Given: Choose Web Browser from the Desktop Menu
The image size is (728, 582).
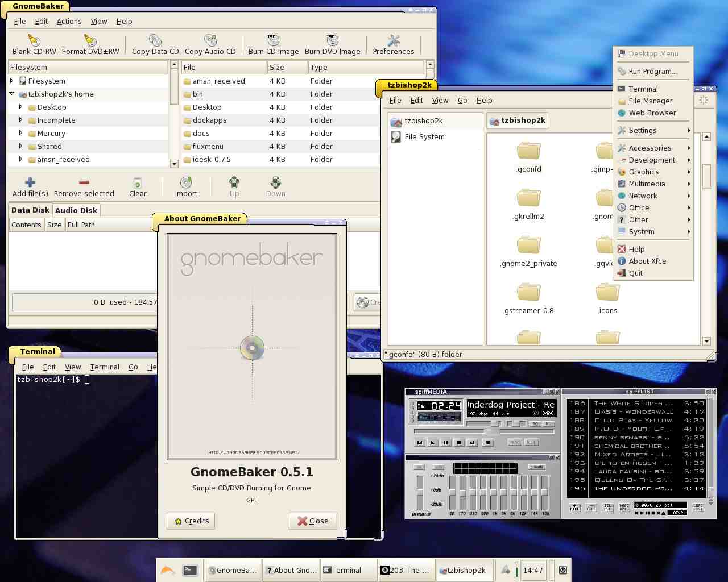Looking at the screenshot, I should [x=653, y=113].
